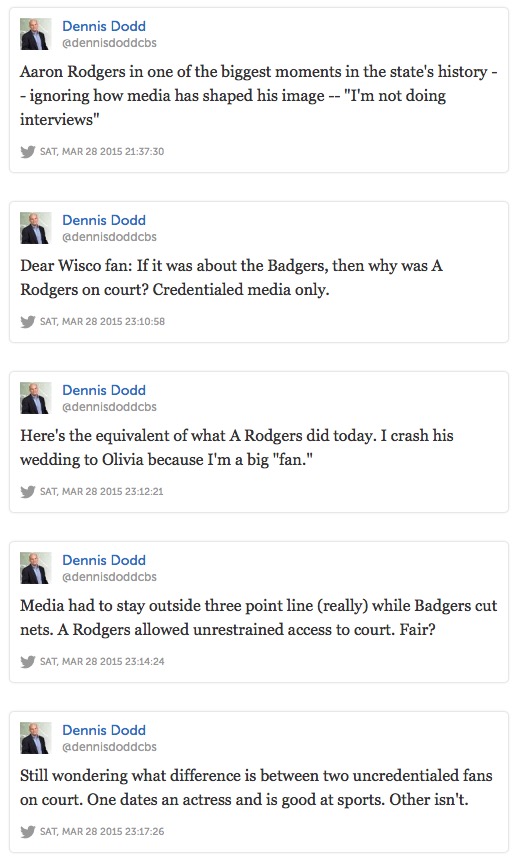Click the Twitter bird icon on the 23:12:21 tweet
This screenshot has width=515, height=862.
[x=27, y=491]
